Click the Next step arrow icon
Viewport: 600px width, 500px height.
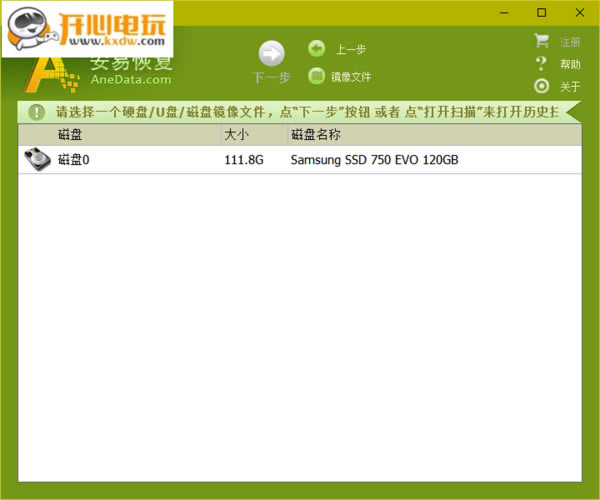(271, 54)
